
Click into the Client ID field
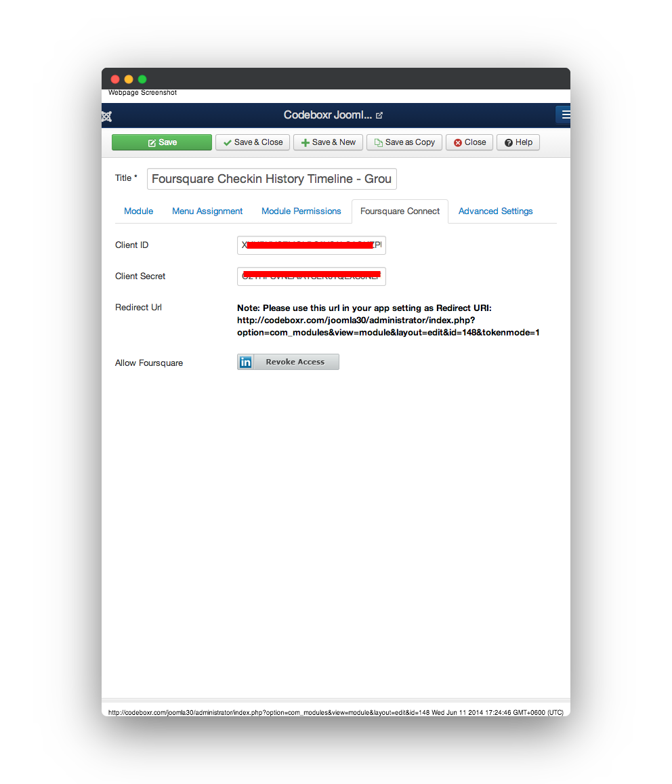pyautogui.click(x=312, y=245)
